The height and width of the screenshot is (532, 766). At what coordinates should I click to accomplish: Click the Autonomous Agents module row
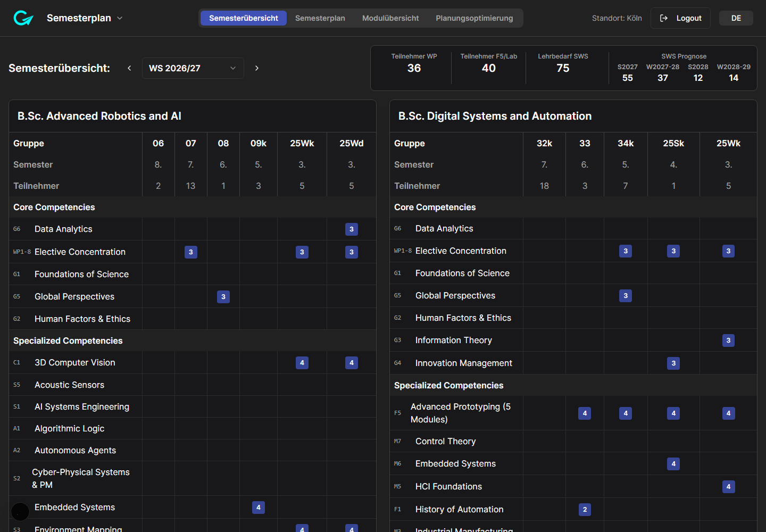pyautogui.click(x=193, y=450)
